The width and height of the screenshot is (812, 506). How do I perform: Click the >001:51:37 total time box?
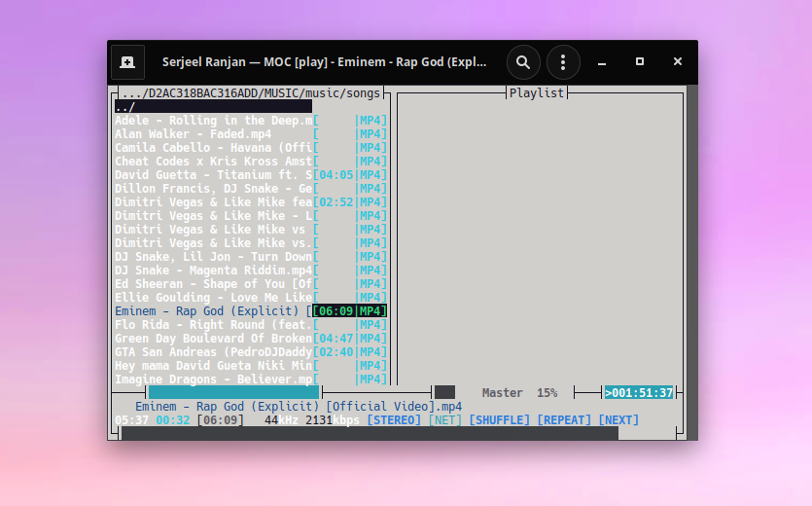639,393
